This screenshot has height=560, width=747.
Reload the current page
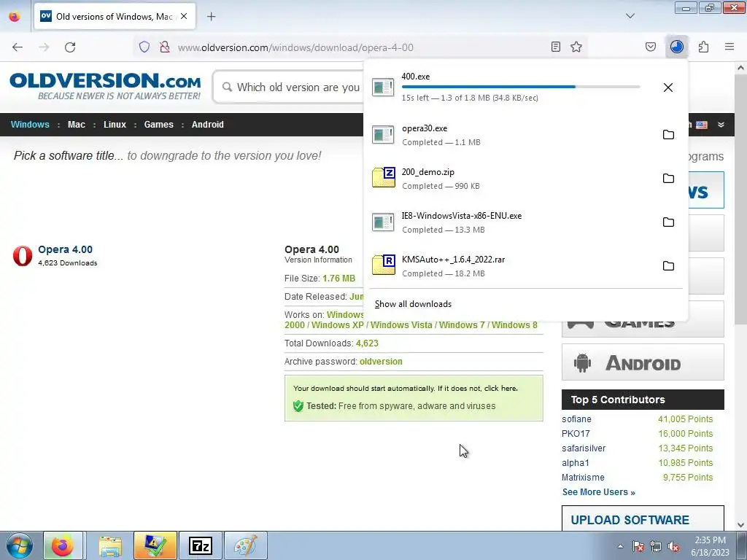[x=70, y=47]
